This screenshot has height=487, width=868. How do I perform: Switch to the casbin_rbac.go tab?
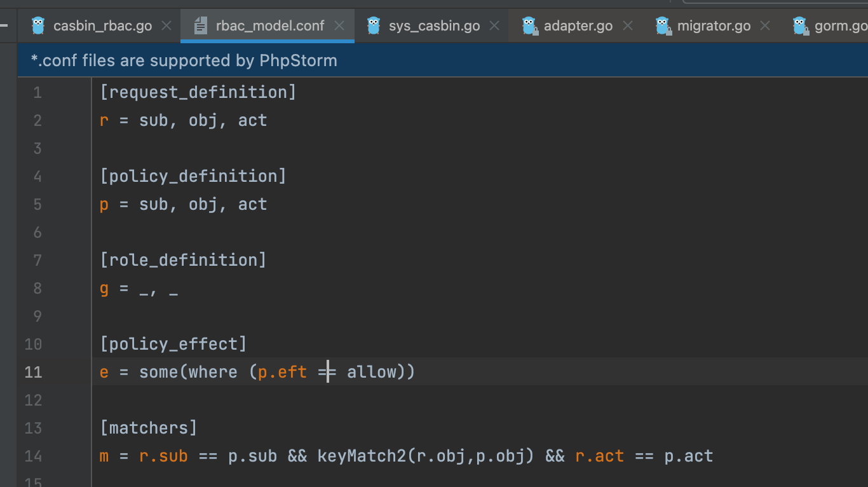point(102,26)
